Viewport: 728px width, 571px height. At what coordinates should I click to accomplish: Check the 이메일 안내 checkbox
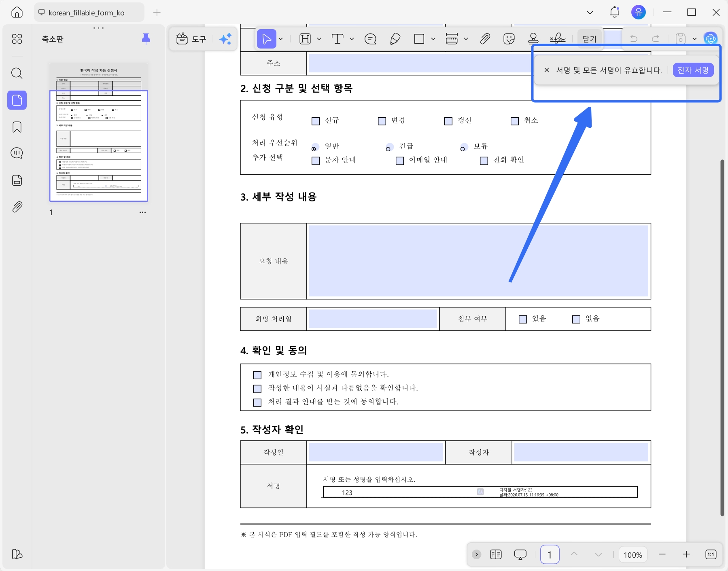point(400,161)
